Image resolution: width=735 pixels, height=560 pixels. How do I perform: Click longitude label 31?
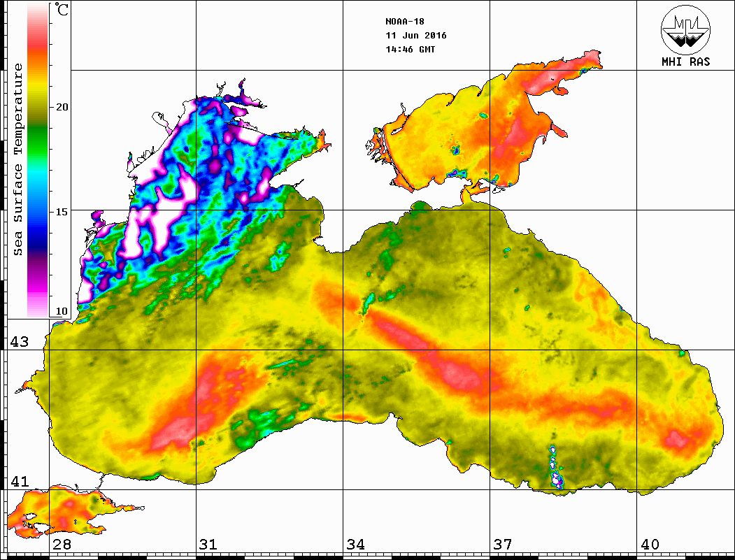click(x=208, y=544)
